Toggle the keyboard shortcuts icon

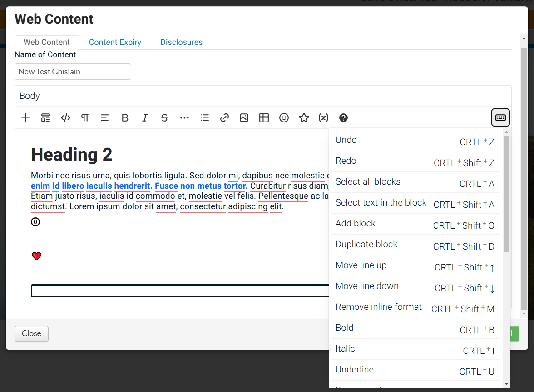coord(500,118)
